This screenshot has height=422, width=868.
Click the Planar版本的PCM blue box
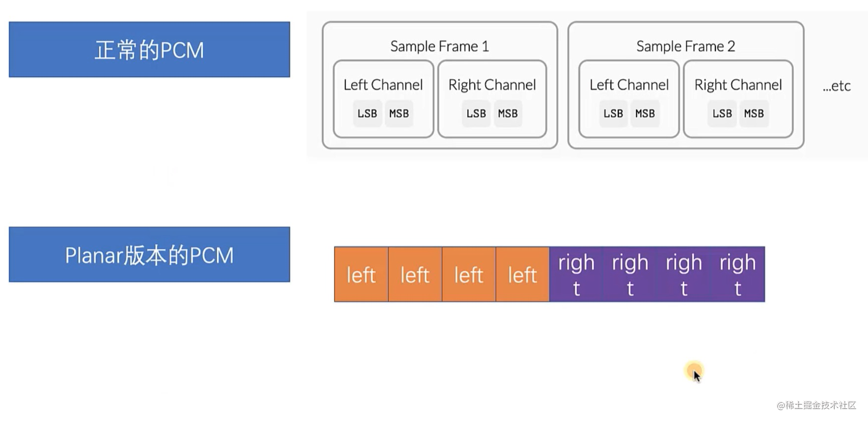pyautogui.click(x=149, y=255)
